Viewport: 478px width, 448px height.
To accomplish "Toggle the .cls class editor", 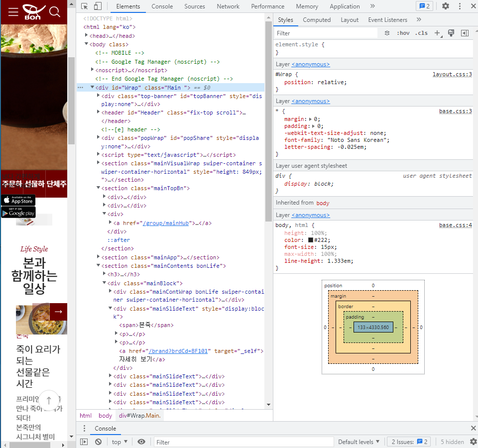I will 421,33.
